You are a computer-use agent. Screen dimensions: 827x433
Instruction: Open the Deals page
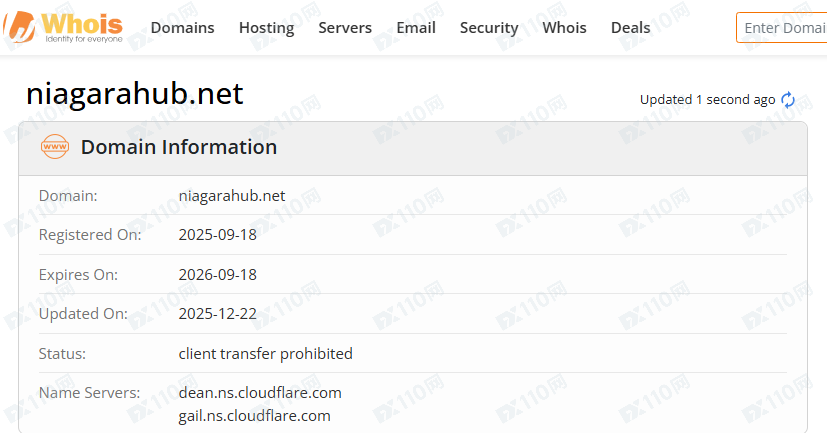point(630,28)
